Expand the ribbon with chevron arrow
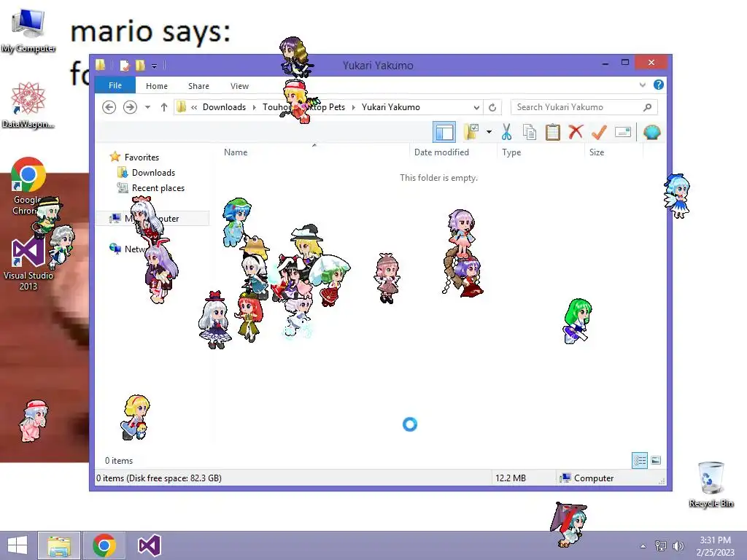Image resolution: width=747 pixels, height=560 pixels. [642, 85]
